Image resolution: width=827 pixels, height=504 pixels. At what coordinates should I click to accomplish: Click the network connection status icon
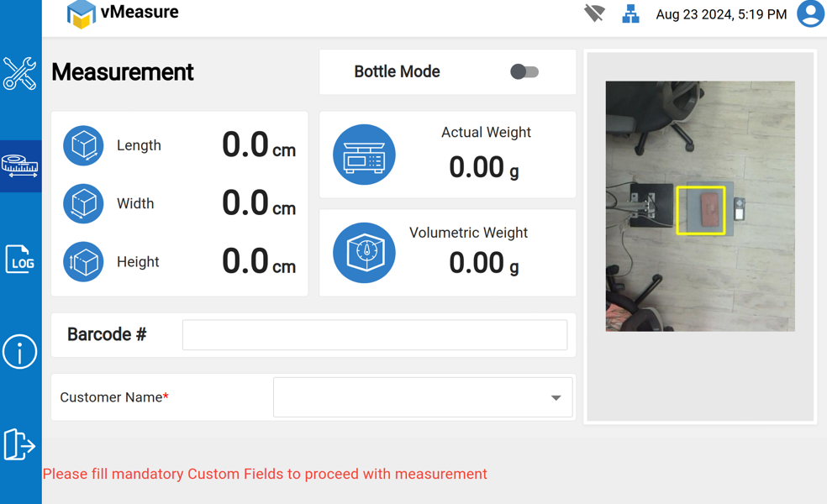[x=630, y=13]
